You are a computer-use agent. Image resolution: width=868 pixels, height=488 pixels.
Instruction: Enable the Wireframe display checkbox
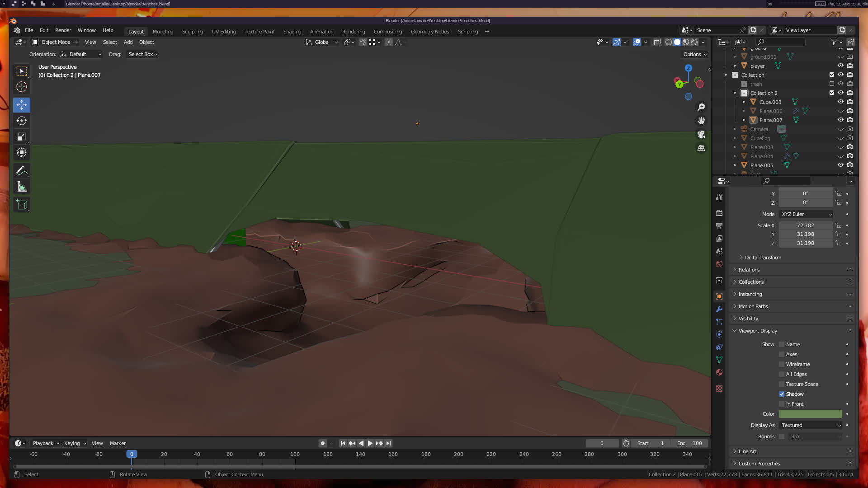(x=782, y=364)
